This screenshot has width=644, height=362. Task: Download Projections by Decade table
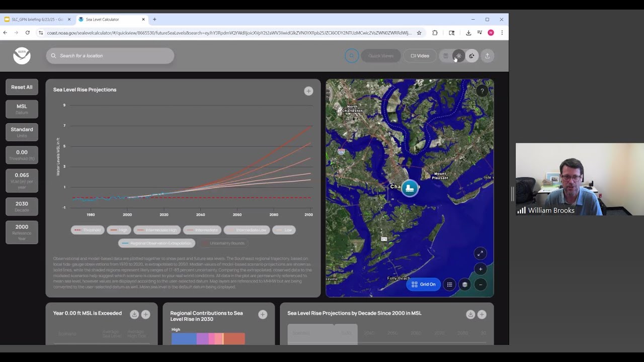click(x=470, y=314)
